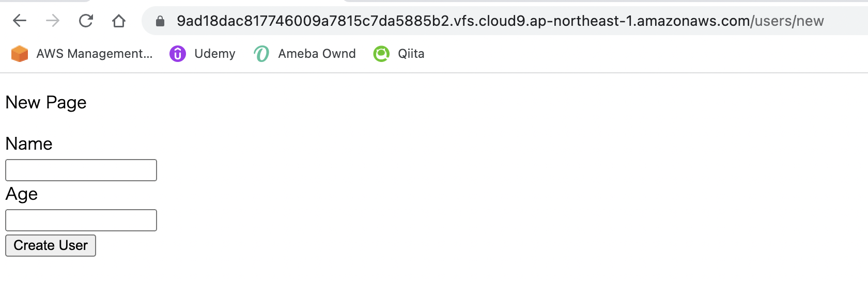This screenshot has height=283, width=868.
Task: Click the Name field label
Action: coord(29,144)
